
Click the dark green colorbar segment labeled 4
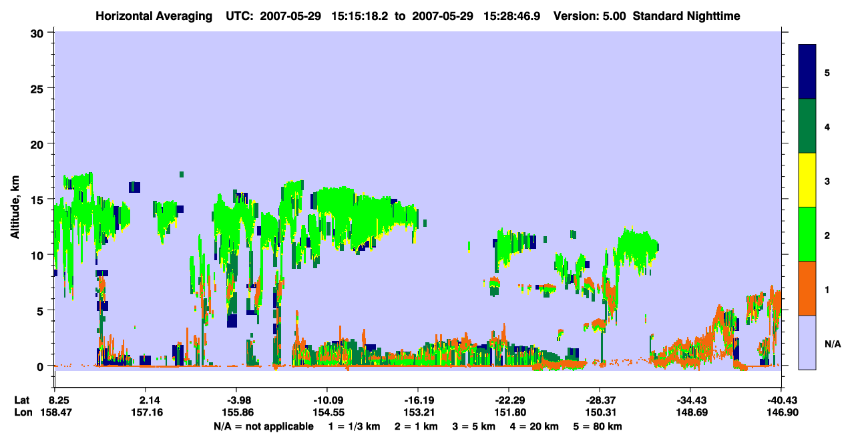(x=808, y=126)
